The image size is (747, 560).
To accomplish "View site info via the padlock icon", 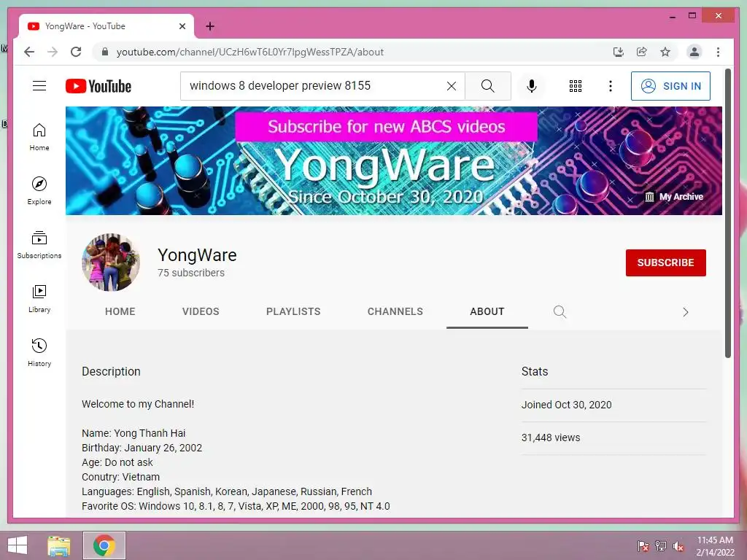I will pos(105,52).
